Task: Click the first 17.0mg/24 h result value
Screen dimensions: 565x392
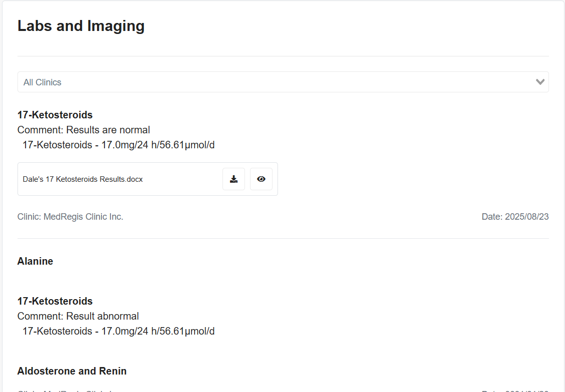Action: click(x=118, y=145)
